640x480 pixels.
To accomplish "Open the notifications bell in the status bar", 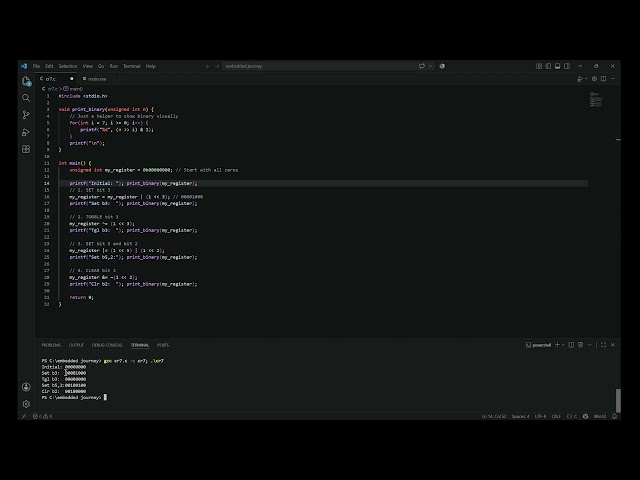I will 614,416.
